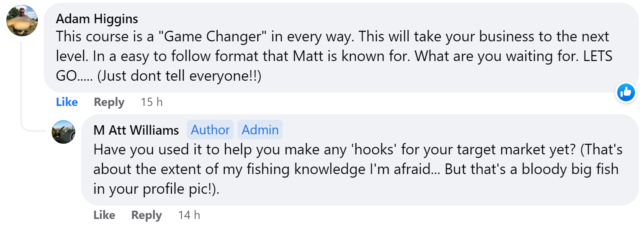644x230 pixels.
Task: Click the "(Just dont tell everyone!!)" text
Action: [x=179, y=76]
